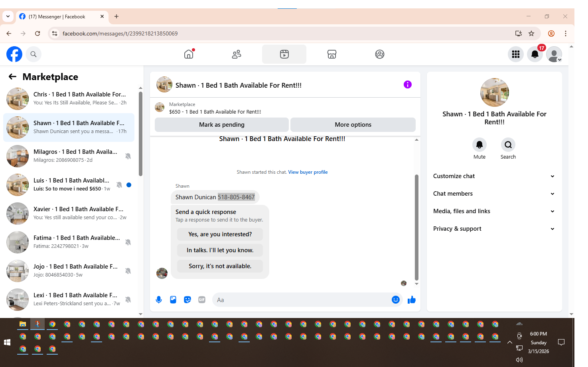Open the Milagros conversation
The image size is (588, 367).
click(69, 156)
